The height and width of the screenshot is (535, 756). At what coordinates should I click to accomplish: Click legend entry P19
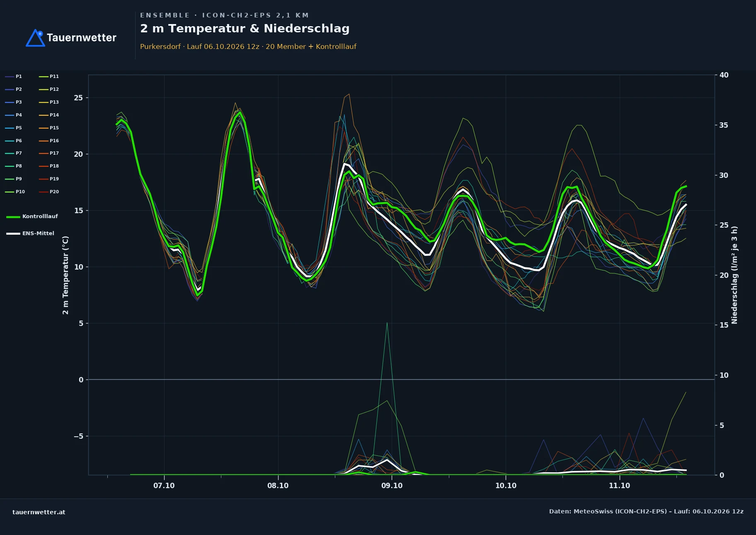49,179
